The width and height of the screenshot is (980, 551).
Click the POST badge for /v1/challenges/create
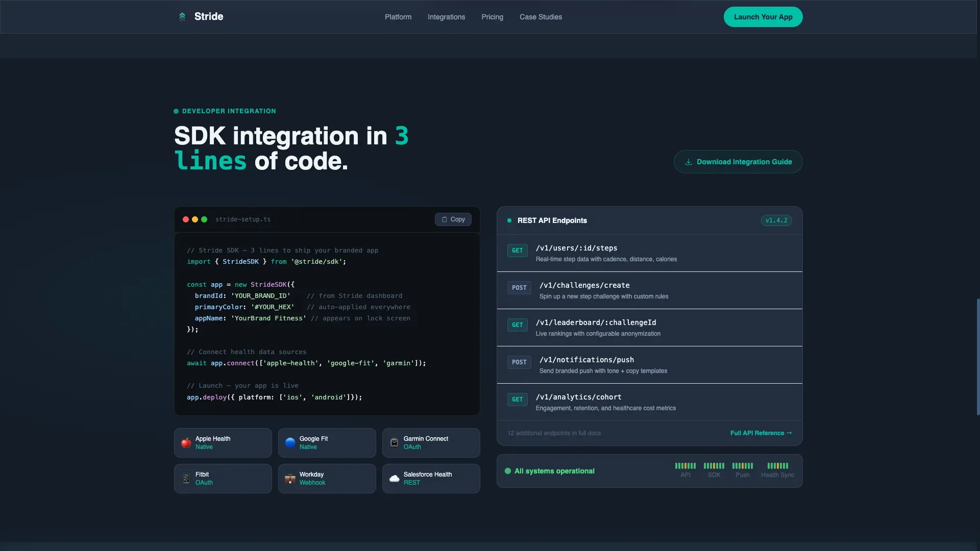(519, 288)
